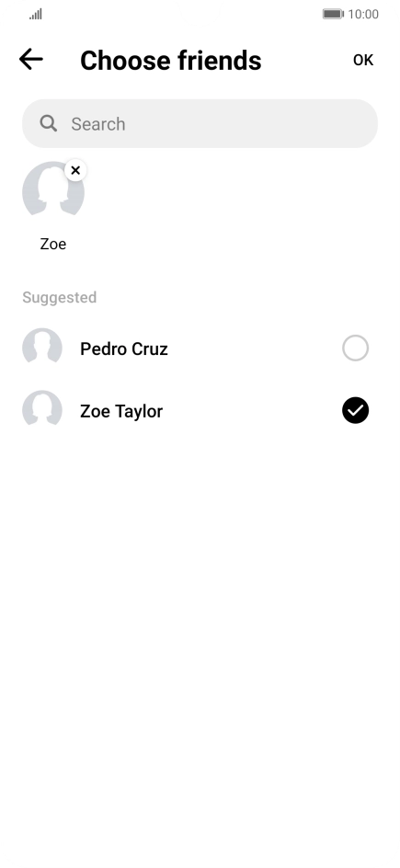Remove Zoe using the X icon

pyautogui.click(x=75, y=170)
